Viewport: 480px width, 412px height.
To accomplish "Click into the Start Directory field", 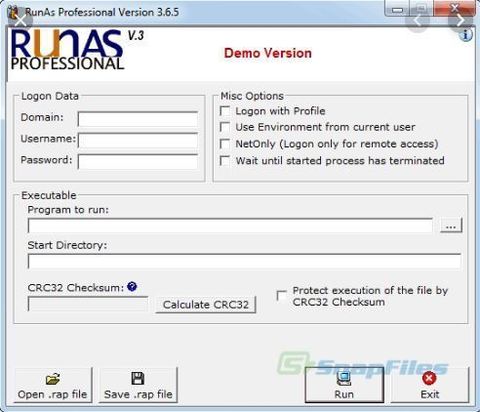I will (x=245, y=261).
